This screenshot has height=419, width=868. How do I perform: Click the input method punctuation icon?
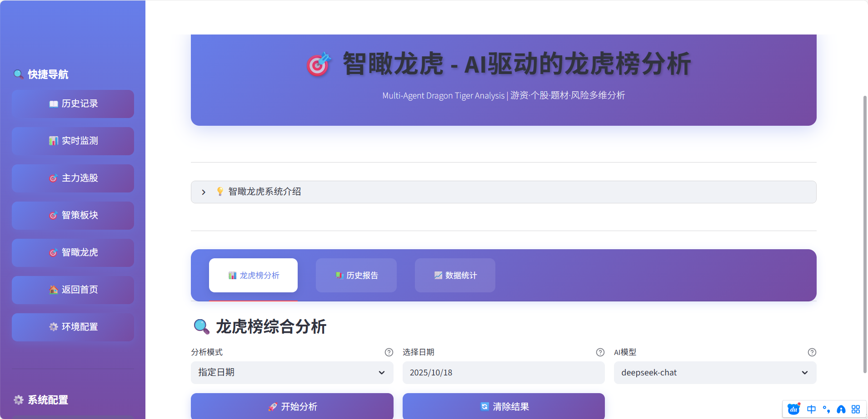pyautogui.click(x=826, y=409)
